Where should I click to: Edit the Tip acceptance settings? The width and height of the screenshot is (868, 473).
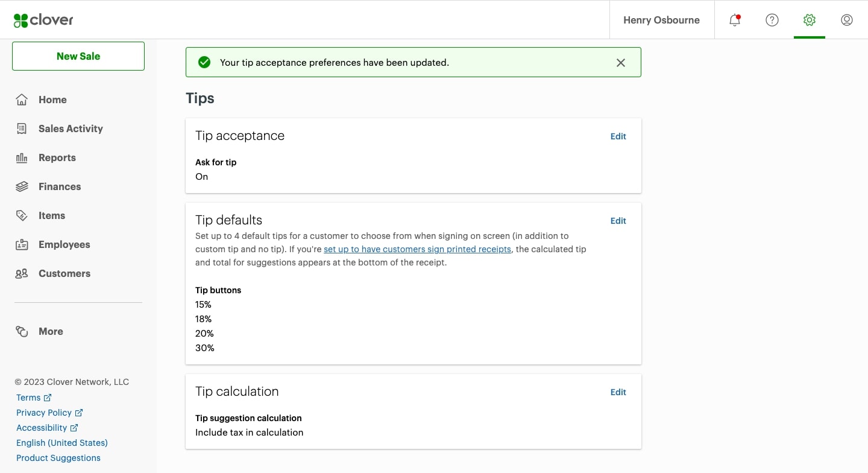click(618, 136)
